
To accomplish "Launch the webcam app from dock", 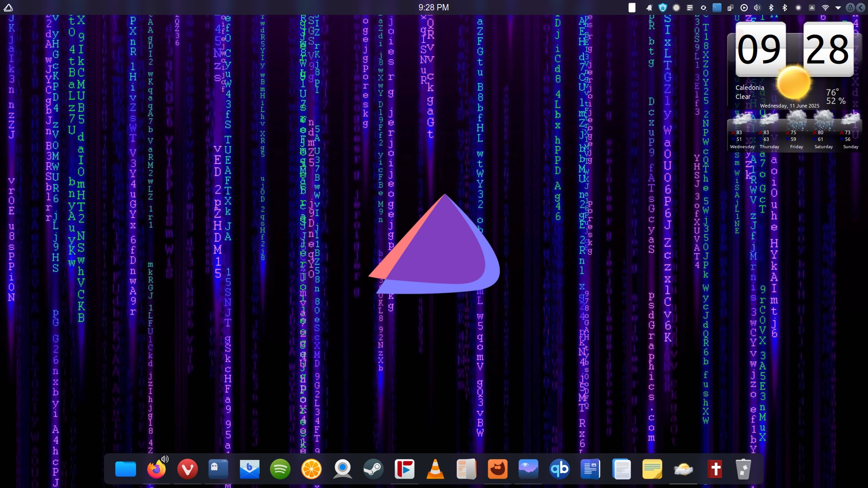I will pos(343,469).
